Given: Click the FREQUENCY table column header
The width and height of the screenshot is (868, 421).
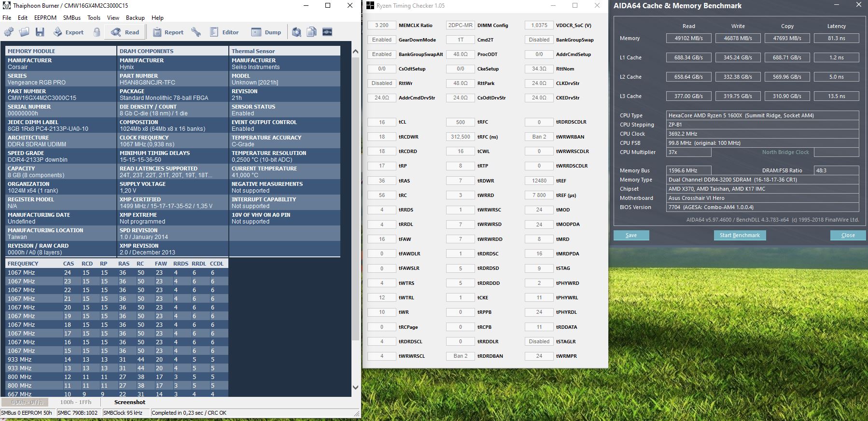Looking at the screenshot, I should [x=23, y=264].
